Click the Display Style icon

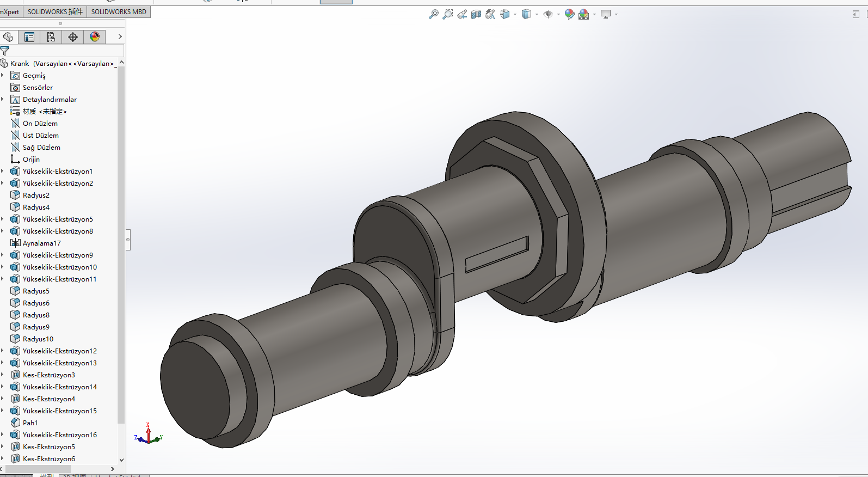click(526, 15)
